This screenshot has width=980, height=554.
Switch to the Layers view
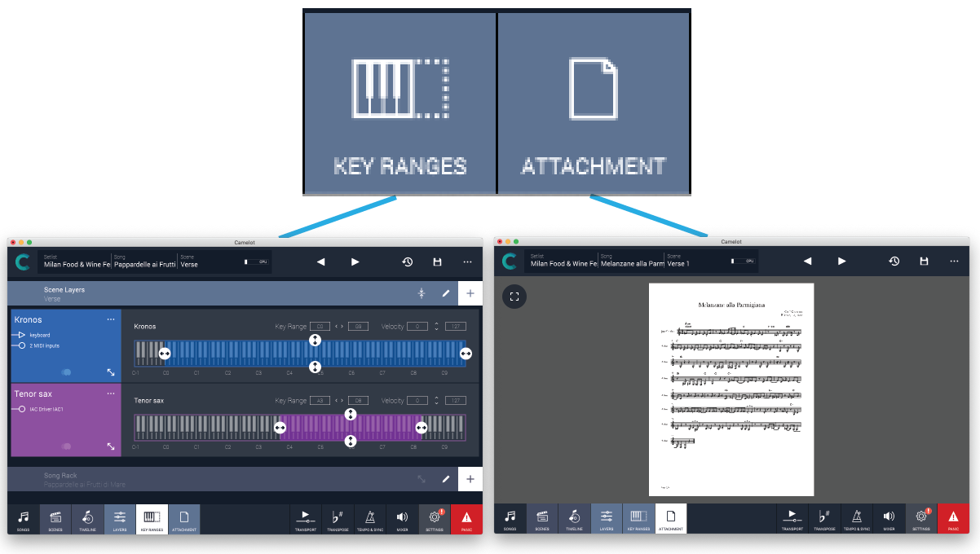click(119, 519)
